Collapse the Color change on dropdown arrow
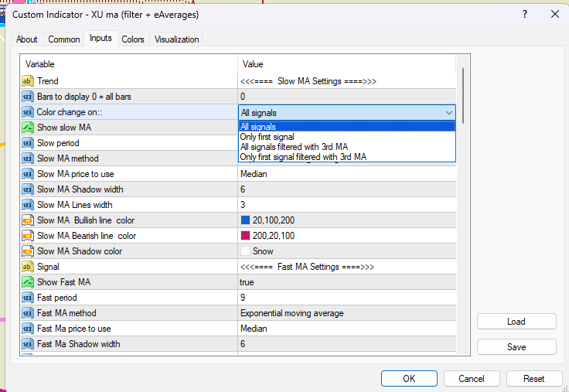569x392 pixels. pos(449,113)
